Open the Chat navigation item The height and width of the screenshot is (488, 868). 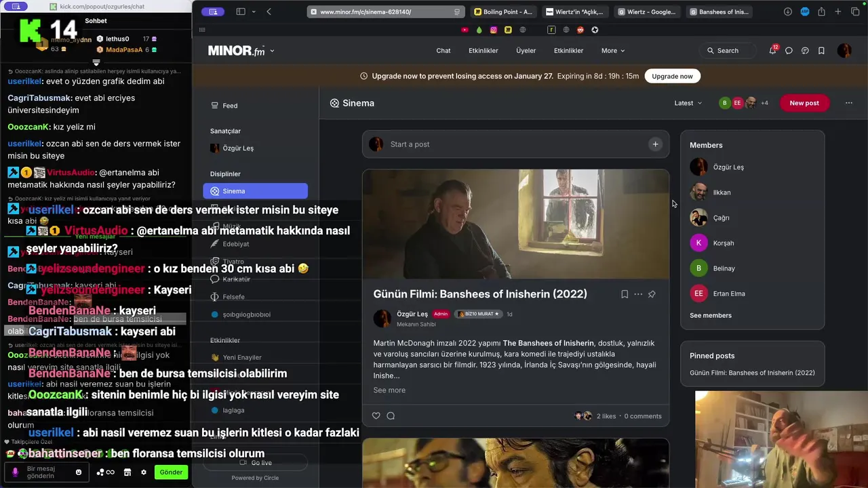pos(443,51)
